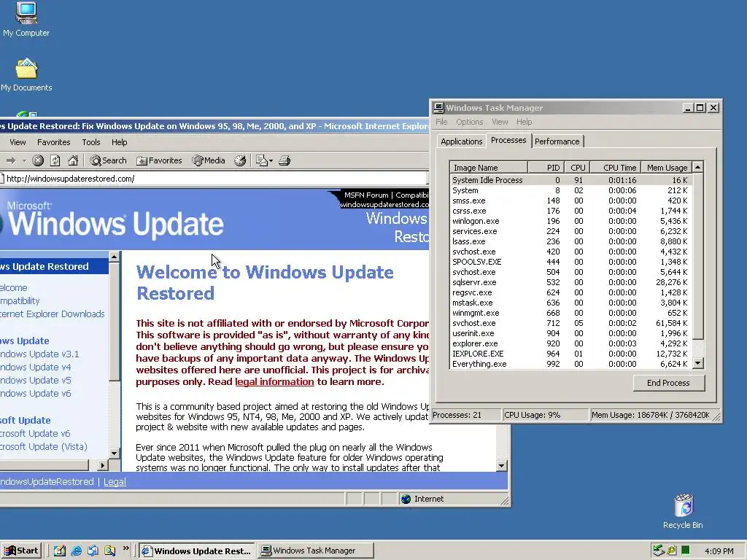Open the Forward history dropdown arrow
The width and height of the screenshot is (747, 560).
pos(24,161)
